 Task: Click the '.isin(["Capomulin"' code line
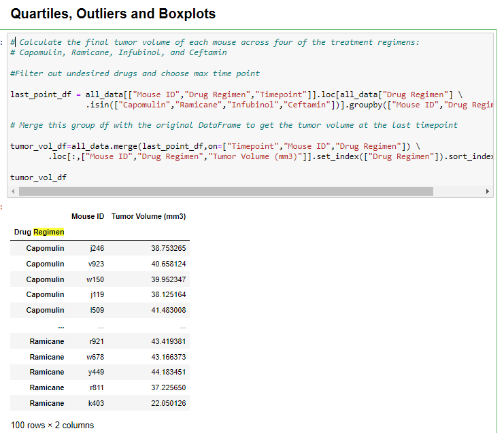pos(289,105)
